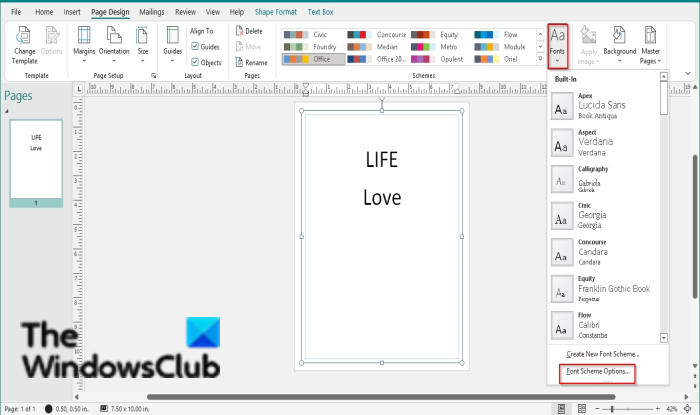Collapse the ribbon chevron
This screenshot has width=700, height=415.
coord(688,74)
